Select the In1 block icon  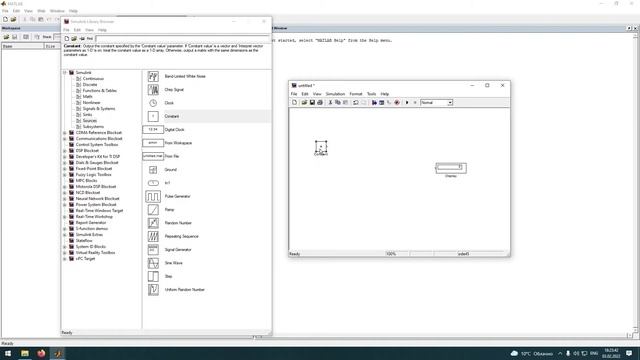[153, 183]
